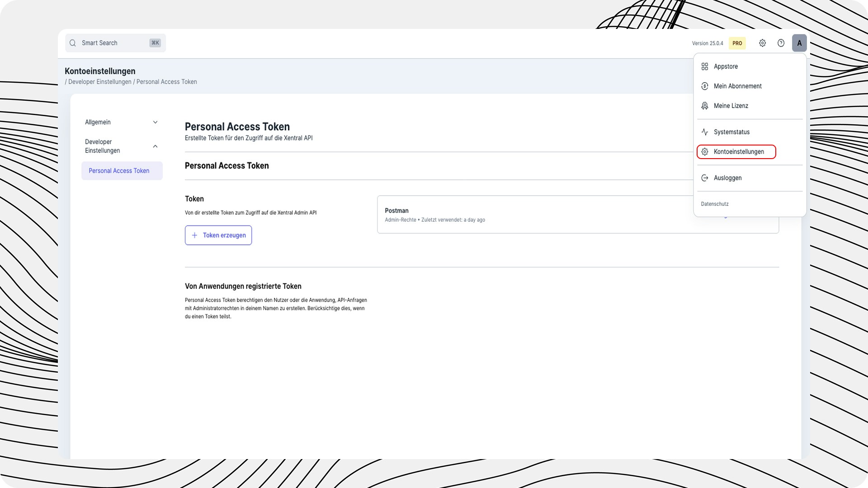Click the plus icon on Token erzeugen

pyautogui.click(x=194, y=235)
